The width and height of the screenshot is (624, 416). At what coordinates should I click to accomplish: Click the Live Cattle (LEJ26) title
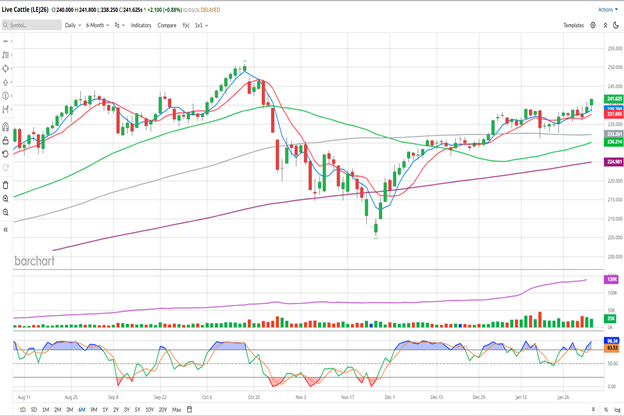[x=25, y=10]
